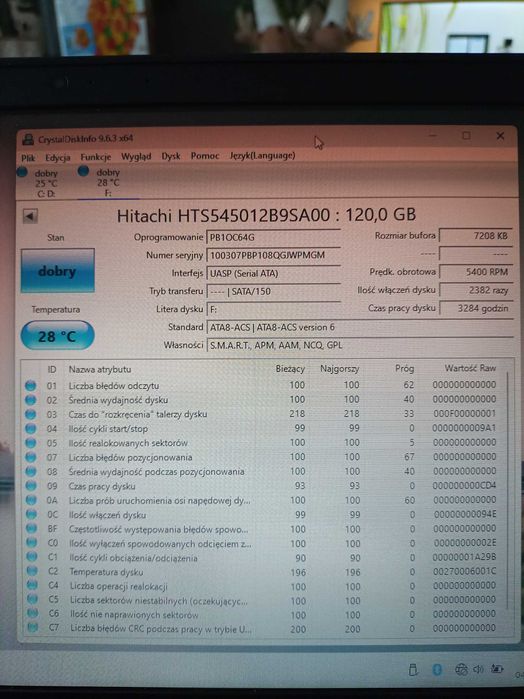524x699 pixels.
Task: Click the Interfejs field UASP (Serial ATA)
Action: 273,273
